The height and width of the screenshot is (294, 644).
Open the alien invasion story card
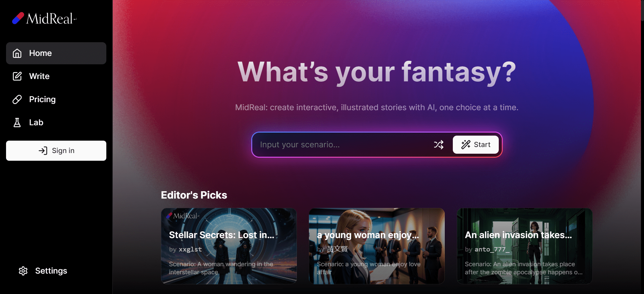coord(525,246)
